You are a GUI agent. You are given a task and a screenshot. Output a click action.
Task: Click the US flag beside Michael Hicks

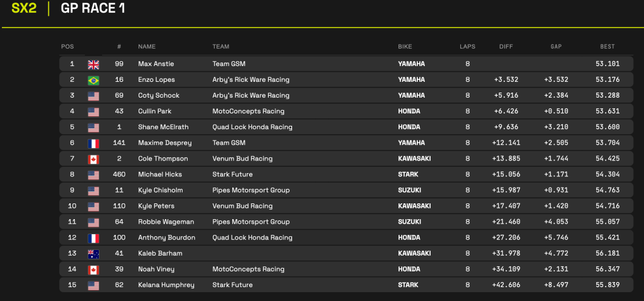pyautogui.click(x=93, y=174)
